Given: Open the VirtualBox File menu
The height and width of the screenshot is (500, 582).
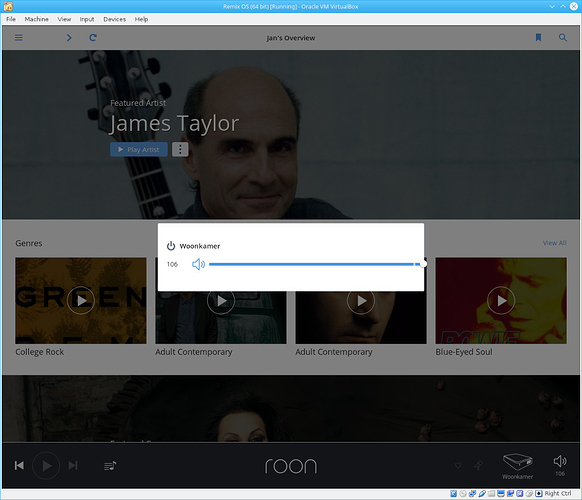Looking at the screenshot, I should coord(11,19).
